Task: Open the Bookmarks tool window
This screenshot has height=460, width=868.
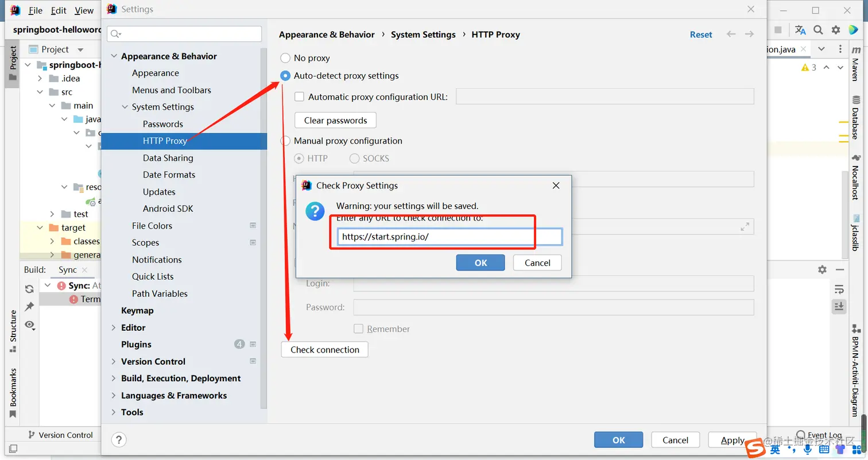Action: pos(13,393)
